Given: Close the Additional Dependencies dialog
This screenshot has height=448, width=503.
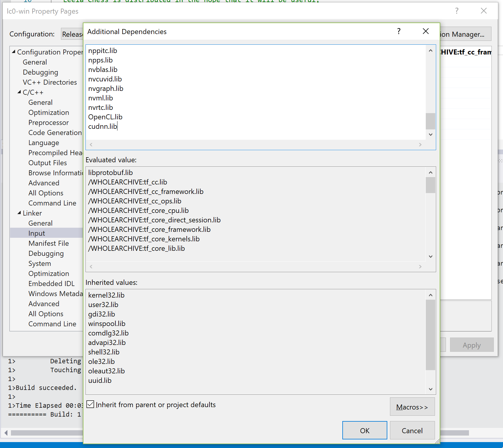Looking at the screenshot, I should point(425,31).
